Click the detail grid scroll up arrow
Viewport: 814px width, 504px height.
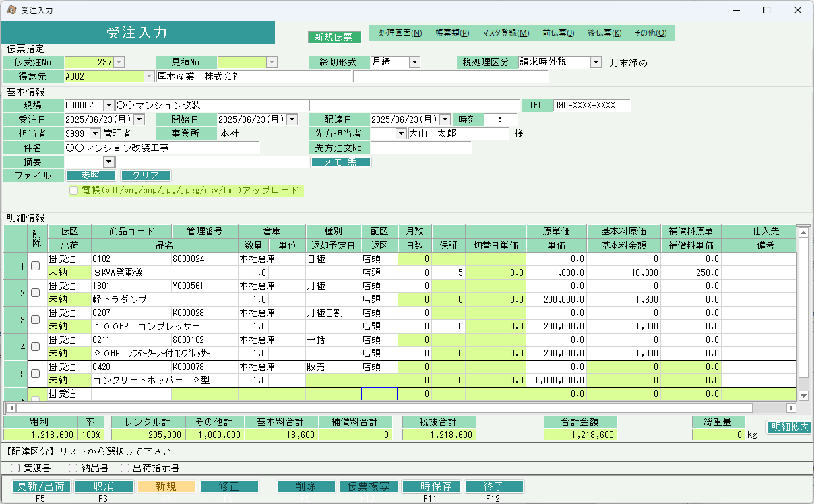(803, 232)
